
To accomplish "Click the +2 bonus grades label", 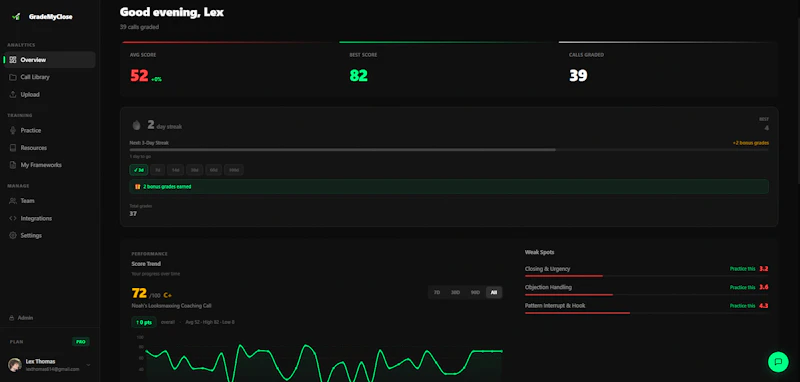I will tap(751, 143).
